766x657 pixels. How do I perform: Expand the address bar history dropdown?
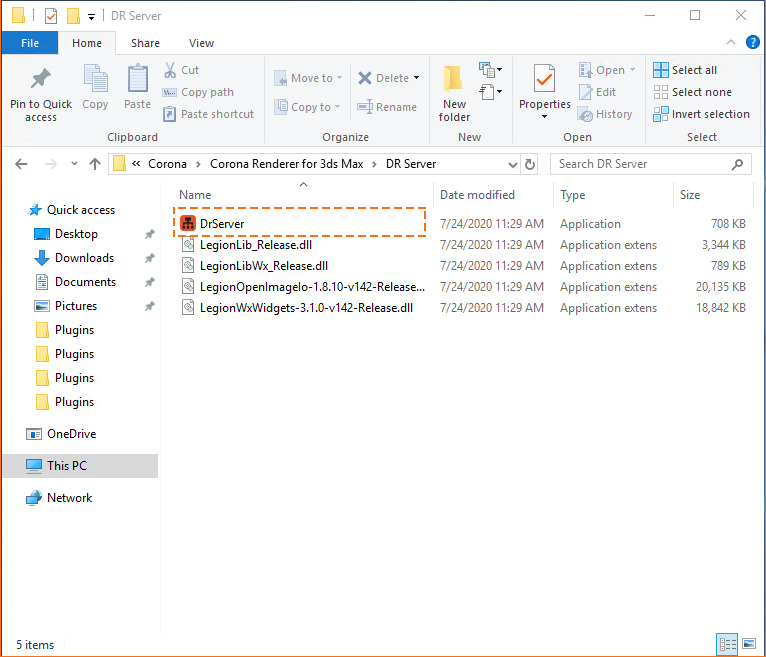click(509, 164)
